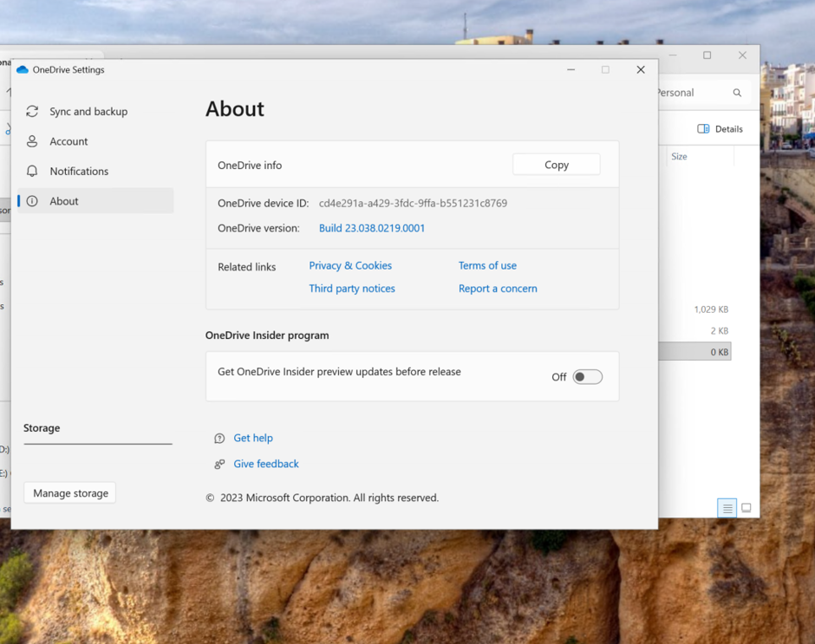View Third party notices
The width and height of the screenshot is (815, 644).
pos(352,289)
